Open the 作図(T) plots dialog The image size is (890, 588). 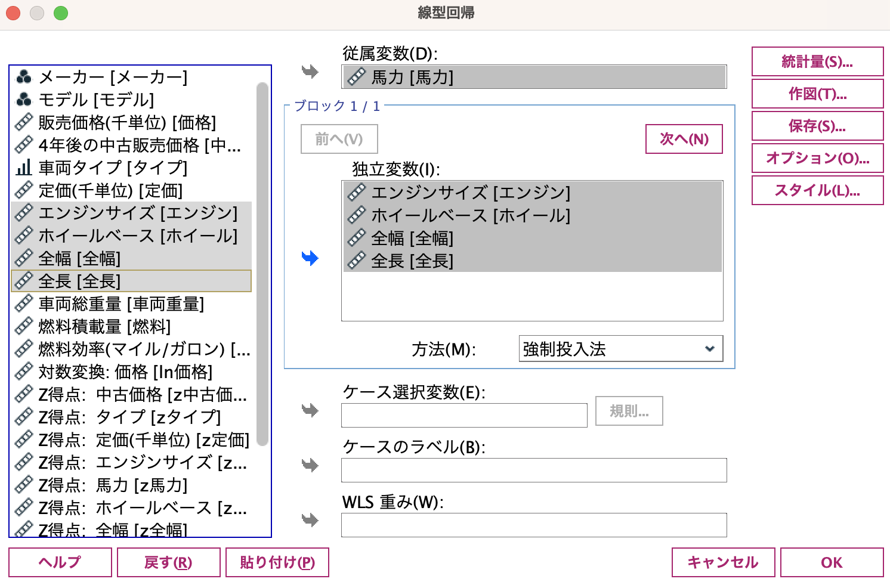(817, 93)
